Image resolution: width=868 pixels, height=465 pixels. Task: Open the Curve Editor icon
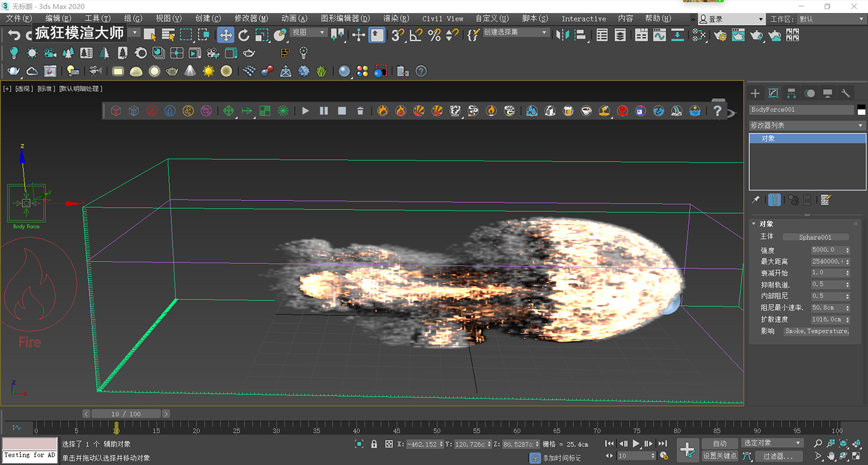660,35
